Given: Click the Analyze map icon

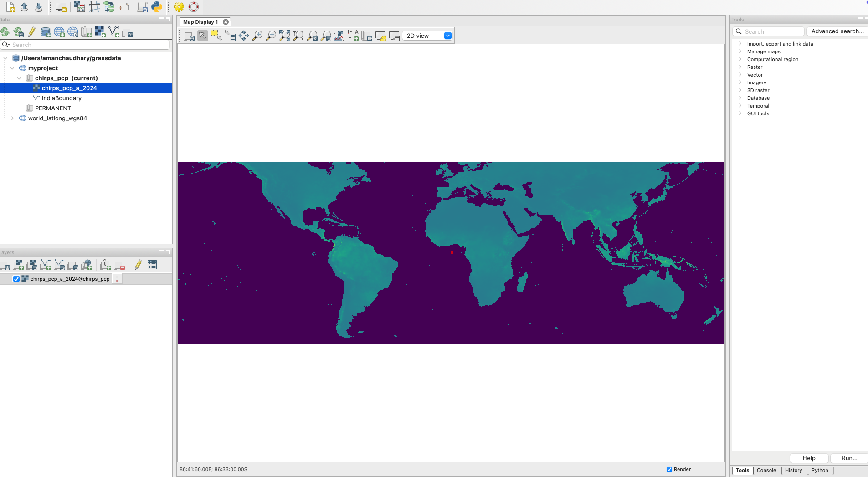Looking at the screenshot, I should (339, 36).
